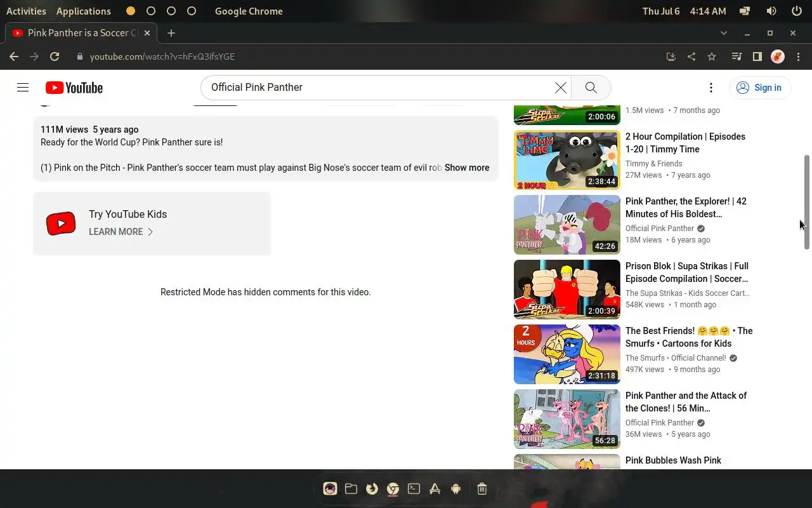Image resolution: width=812 pixels, height=508 pixels.
Task: Click the Try YouTube Kids heading
Action: click(x=128, y=215)
